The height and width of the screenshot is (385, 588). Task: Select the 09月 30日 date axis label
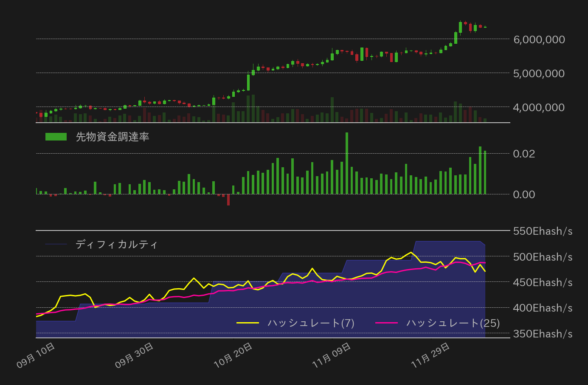[135, 355]
